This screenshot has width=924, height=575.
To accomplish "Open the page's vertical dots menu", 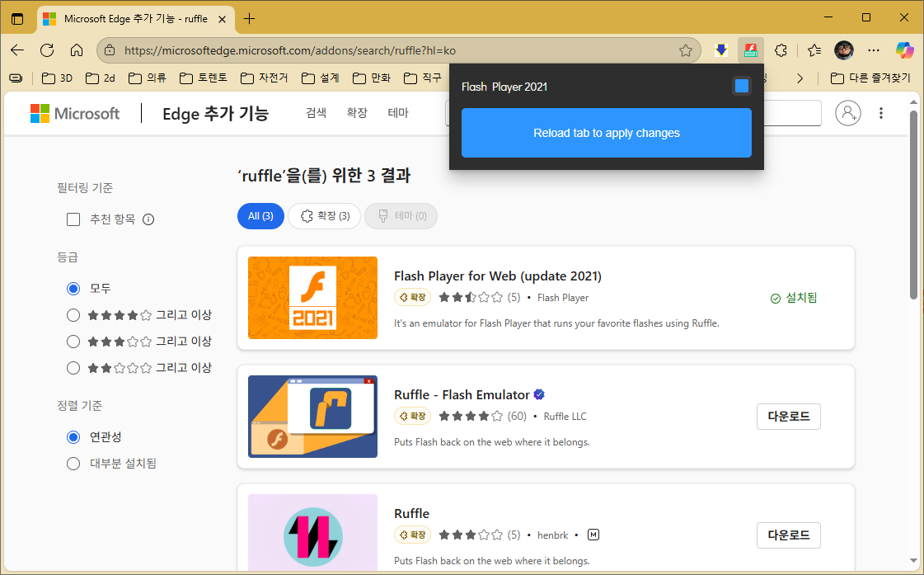I will pyautogui.click(x=881, y=113).
